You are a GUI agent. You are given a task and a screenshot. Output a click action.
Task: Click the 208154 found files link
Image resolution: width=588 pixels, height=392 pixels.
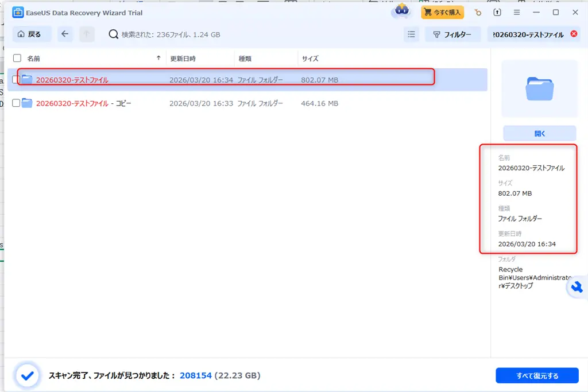pyautogui.click(x=196, y=375)
